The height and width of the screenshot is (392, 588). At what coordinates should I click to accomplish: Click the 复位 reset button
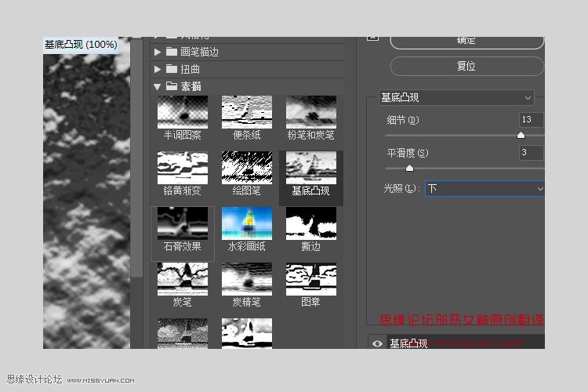[x=466, y=67]
